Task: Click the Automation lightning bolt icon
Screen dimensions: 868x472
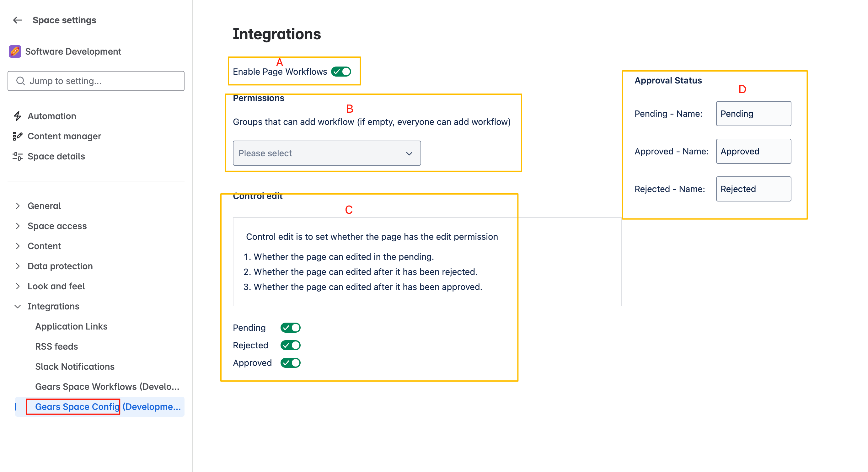Action: pyautogui.click(x=18, y=116)
